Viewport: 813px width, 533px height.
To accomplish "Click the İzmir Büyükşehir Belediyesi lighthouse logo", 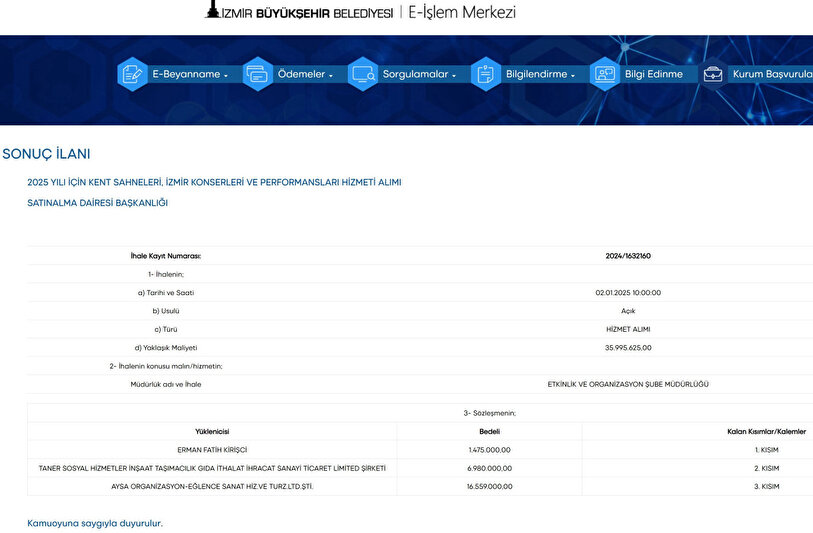I will click(x=212, y=11).
